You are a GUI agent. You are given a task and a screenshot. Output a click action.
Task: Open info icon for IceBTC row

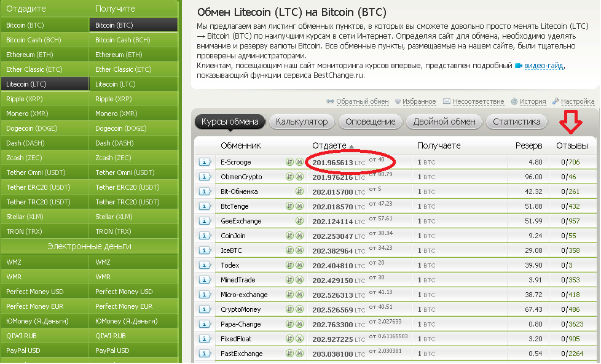(205, 250)
